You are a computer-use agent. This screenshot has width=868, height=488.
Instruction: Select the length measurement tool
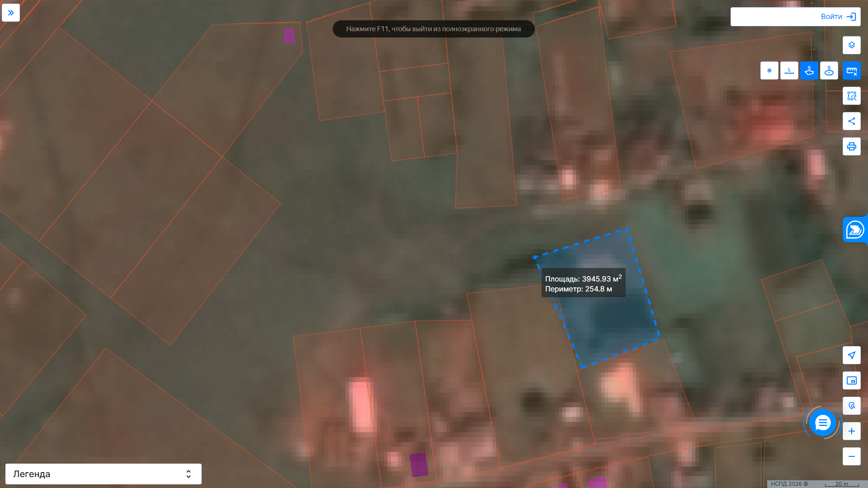click(789, 70)
